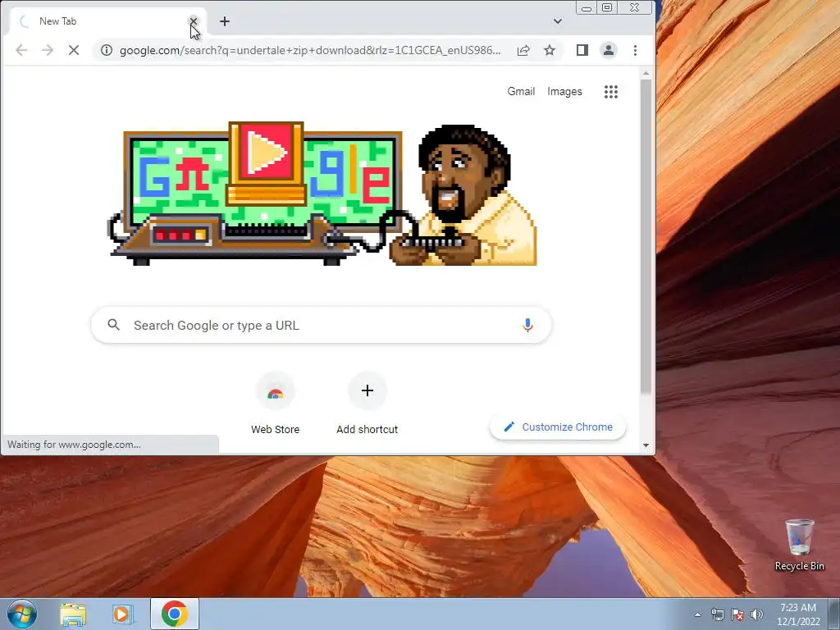Open Chrome three-dot menu

click(636, 50)
